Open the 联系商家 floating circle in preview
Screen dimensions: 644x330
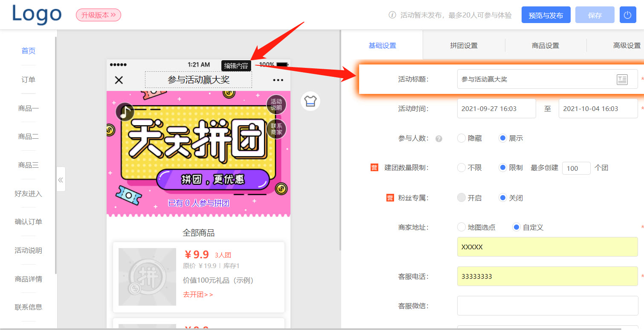276,129
